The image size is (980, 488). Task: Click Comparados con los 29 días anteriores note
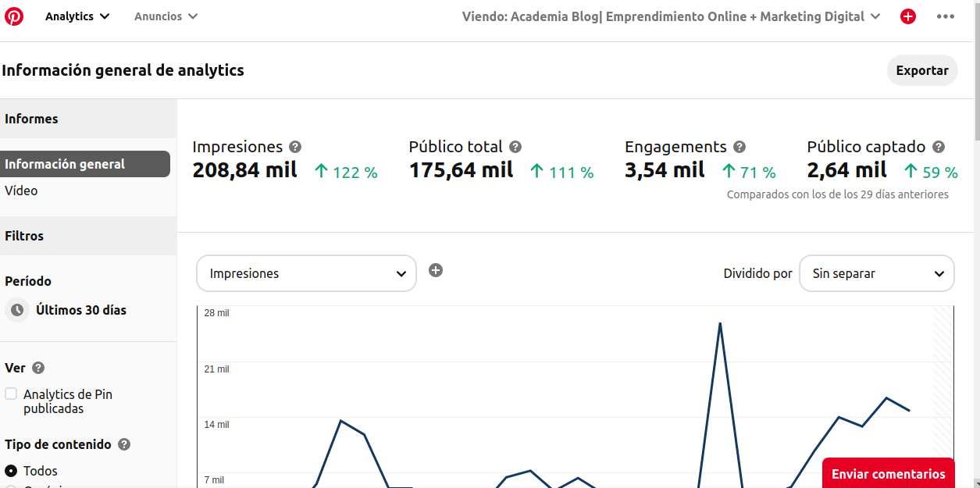click(x=838, y=194)
